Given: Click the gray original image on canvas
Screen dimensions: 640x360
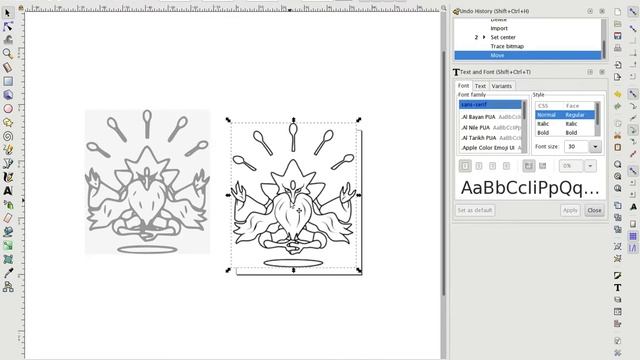Looking at the screenshot, I should click(x=147, y=182).
